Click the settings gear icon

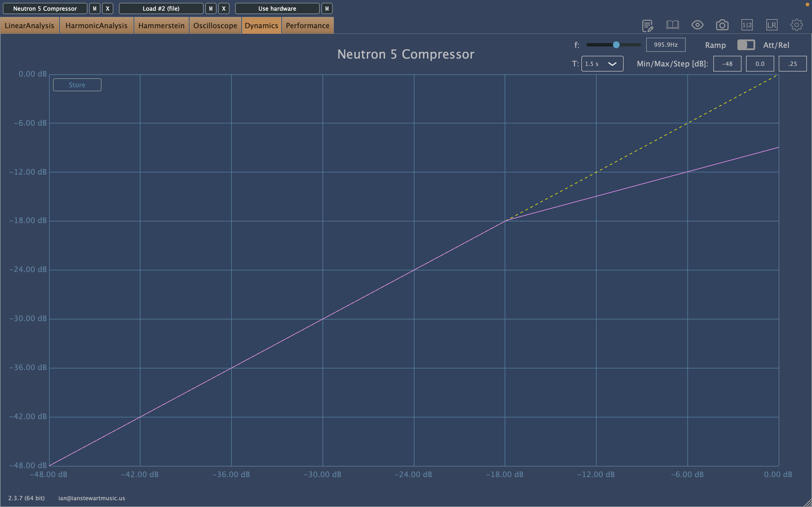(797, 25)
